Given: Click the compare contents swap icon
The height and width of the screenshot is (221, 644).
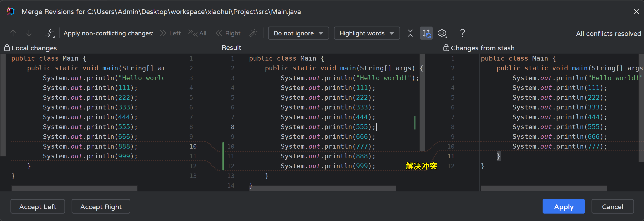Looking at the screenshot, I should coord(49,33).
